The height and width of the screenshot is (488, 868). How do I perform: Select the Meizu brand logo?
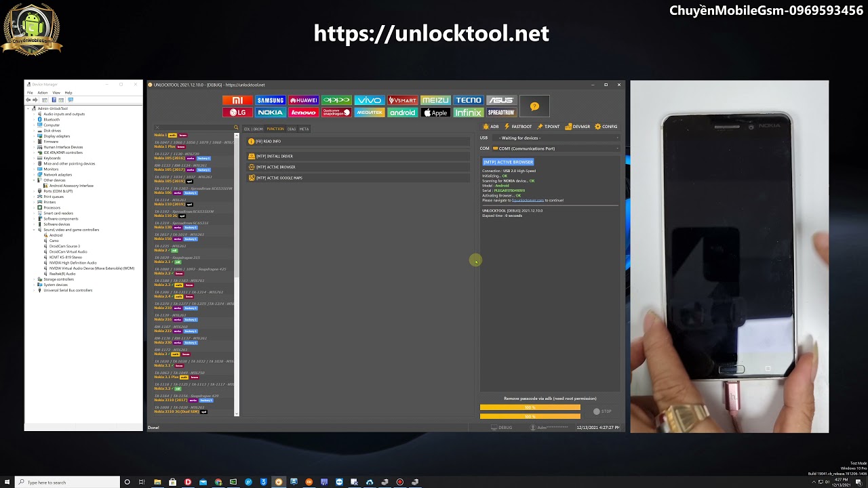(x=435, y=100)
